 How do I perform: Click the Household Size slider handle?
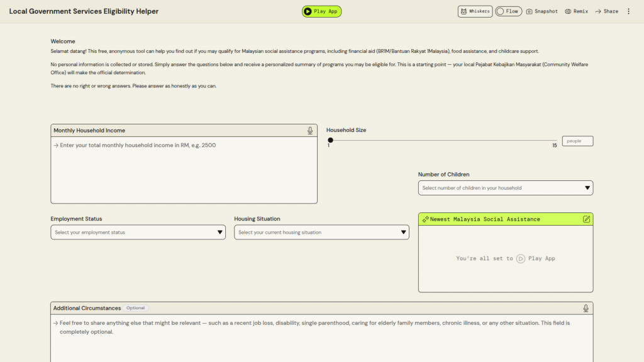pos(330,140)
